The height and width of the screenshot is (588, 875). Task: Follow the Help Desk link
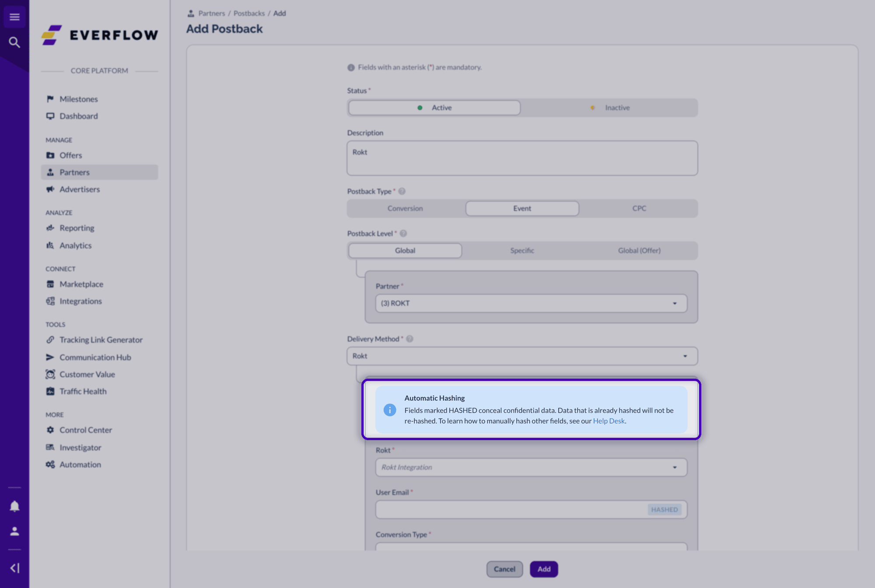[x=609, y=421]
